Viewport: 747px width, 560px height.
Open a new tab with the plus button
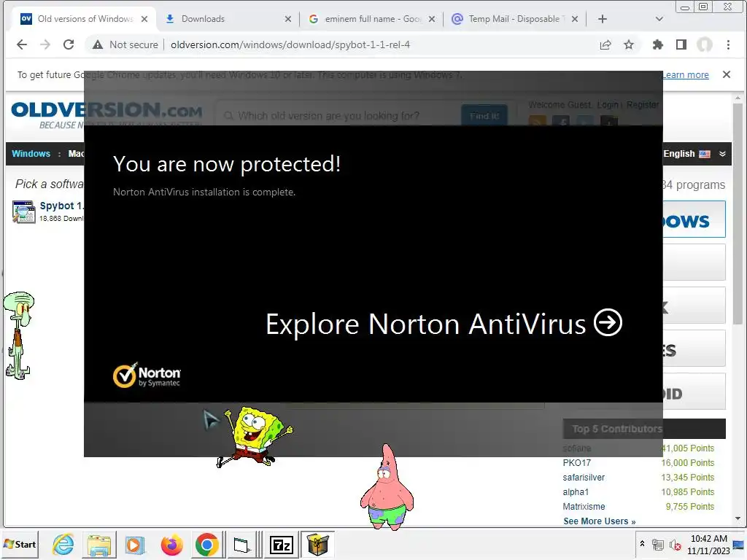point(602,19)
